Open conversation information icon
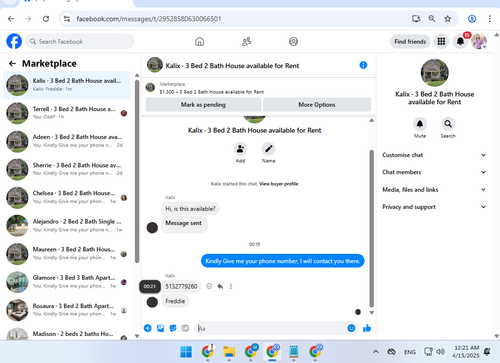 [363, 65]
